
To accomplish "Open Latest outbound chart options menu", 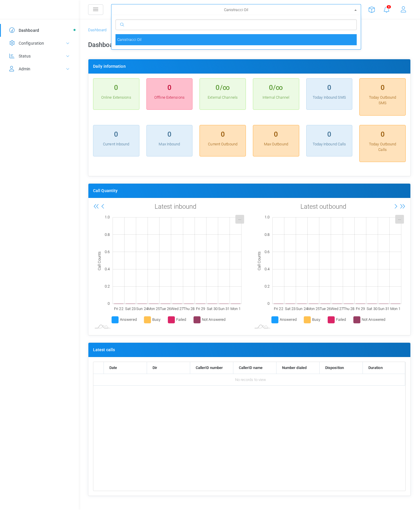I will (400, 219).
